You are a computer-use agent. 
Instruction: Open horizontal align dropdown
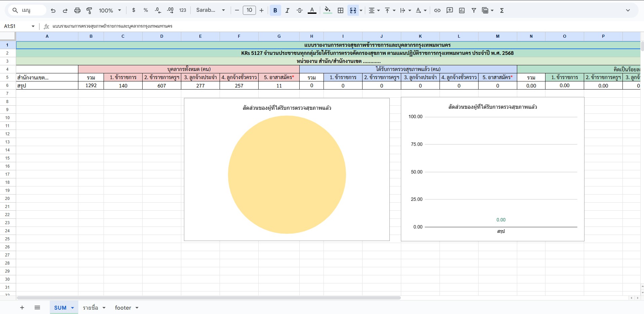click(x=374, y=10)
